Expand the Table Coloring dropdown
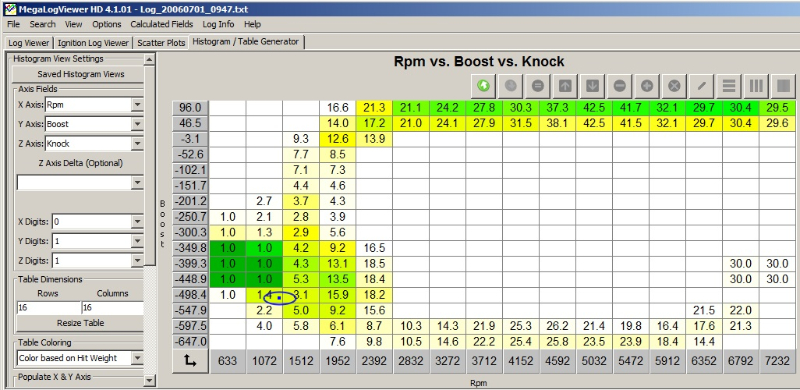 (x=137, y=358)
